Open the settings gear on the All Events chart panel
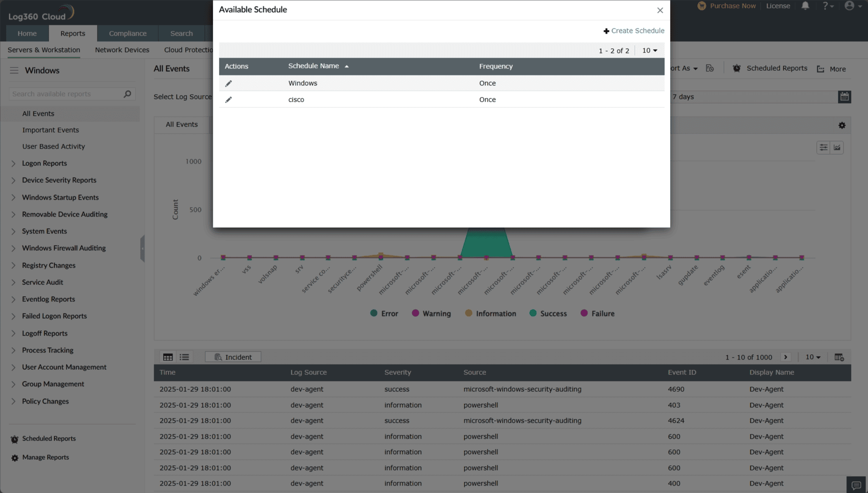Screen dimensions: 868x493 pos(842,125)
